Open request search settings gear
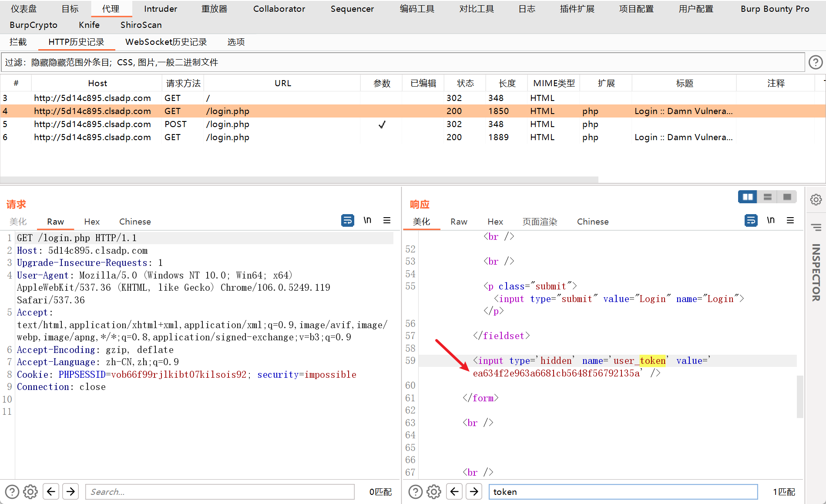Viewport: 826px width, 504px height. [x=30, y=492]
